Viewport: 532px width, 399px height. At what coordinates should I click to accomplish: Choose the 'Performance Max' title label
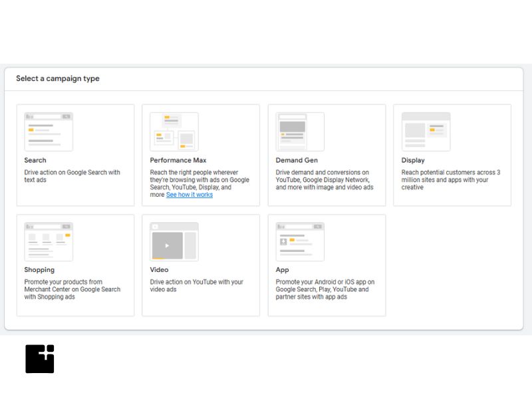pos(178,160)
